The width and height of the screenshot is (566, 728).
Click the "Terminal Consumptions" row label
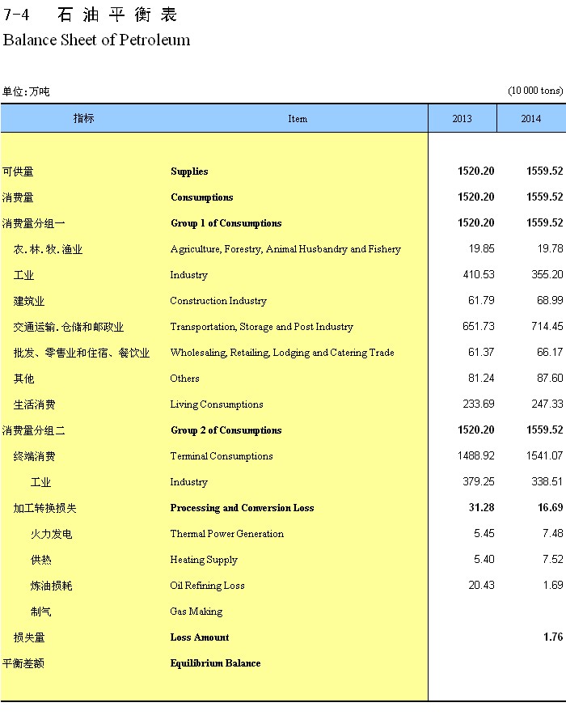click(x=221, y=456)
